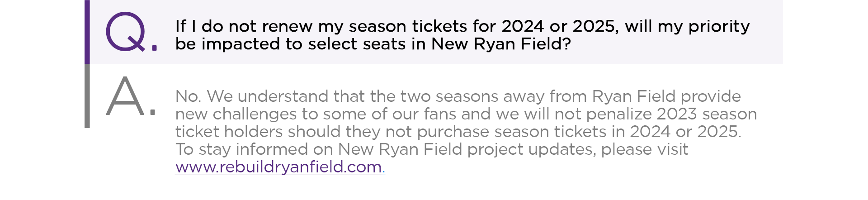
Task: Click the answer line starting 'ticket holders should'
Action: click(x=458, y=132)
